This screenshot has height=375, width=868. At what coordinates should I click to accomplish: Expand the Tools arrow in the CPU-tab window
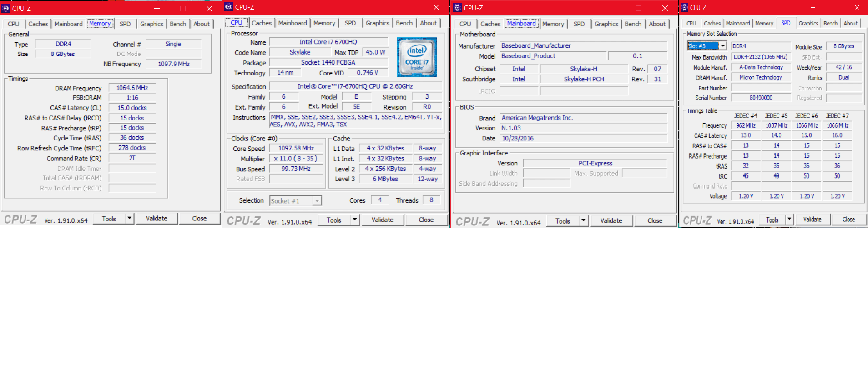355,220
